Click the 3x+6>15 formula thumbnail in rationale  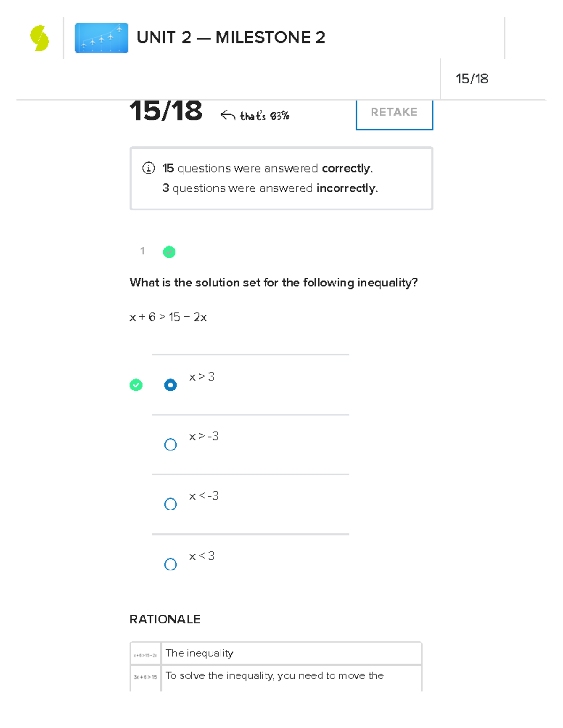point(145,677)
